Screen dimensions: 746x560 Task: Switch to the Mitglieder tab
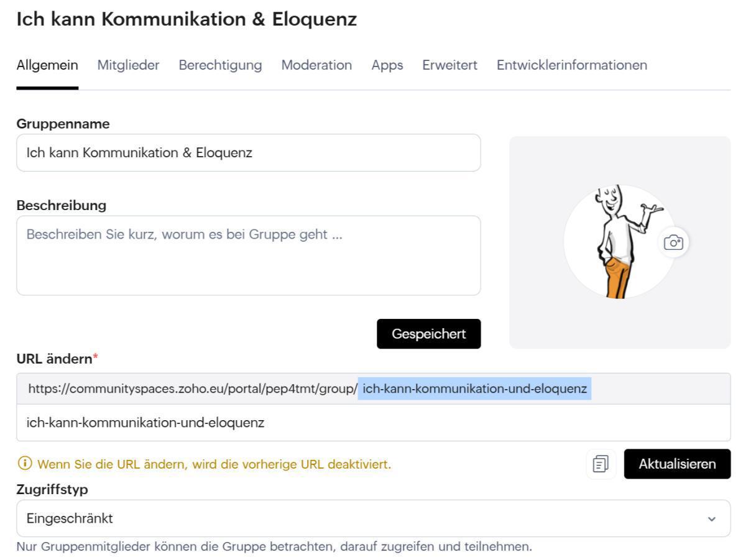127,65
